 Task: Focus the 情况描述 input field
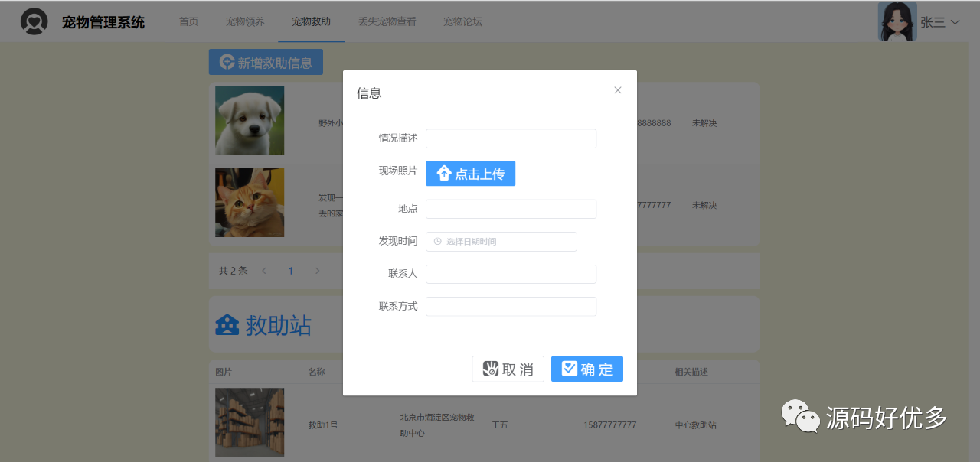(x=511, y=138)
